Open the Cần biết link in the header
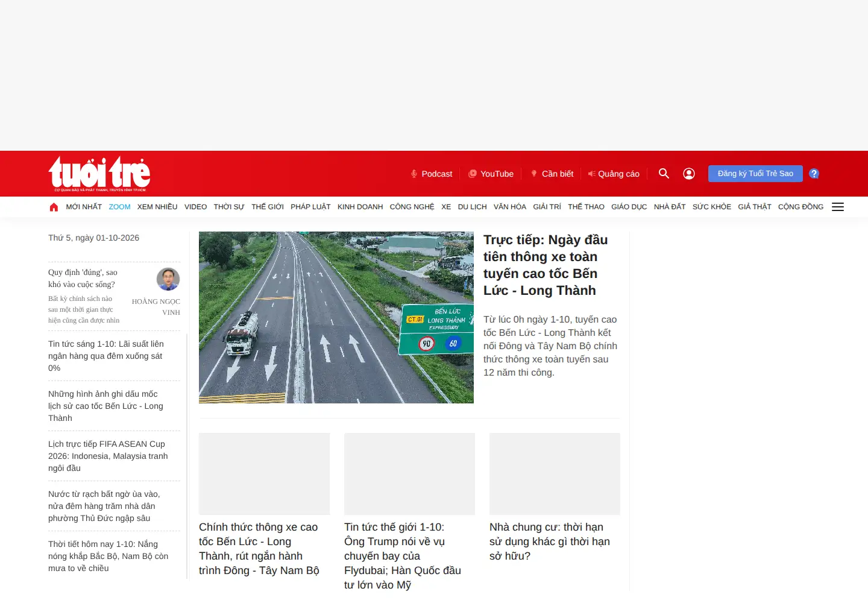868x603 pixels. point(552,174)
